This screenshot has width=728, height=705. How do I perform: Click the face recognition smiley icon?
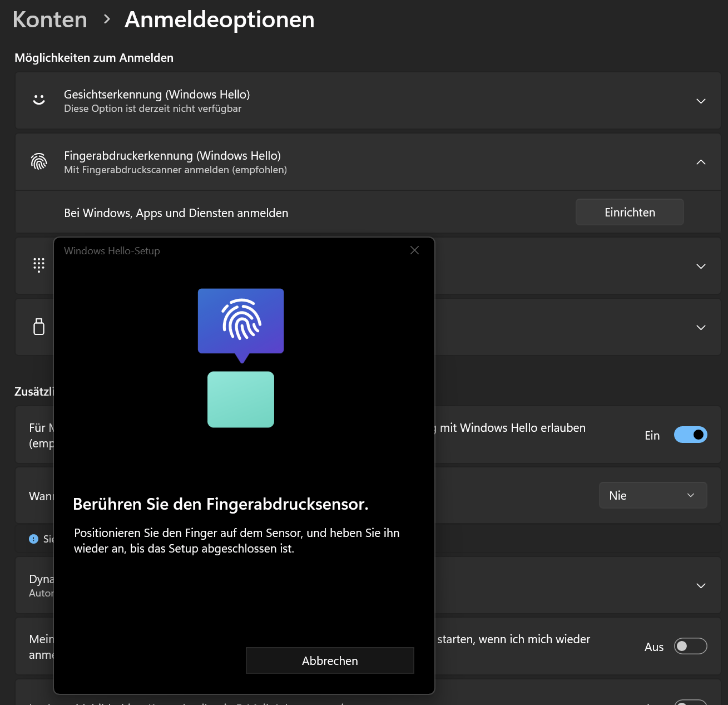point(39,100)
